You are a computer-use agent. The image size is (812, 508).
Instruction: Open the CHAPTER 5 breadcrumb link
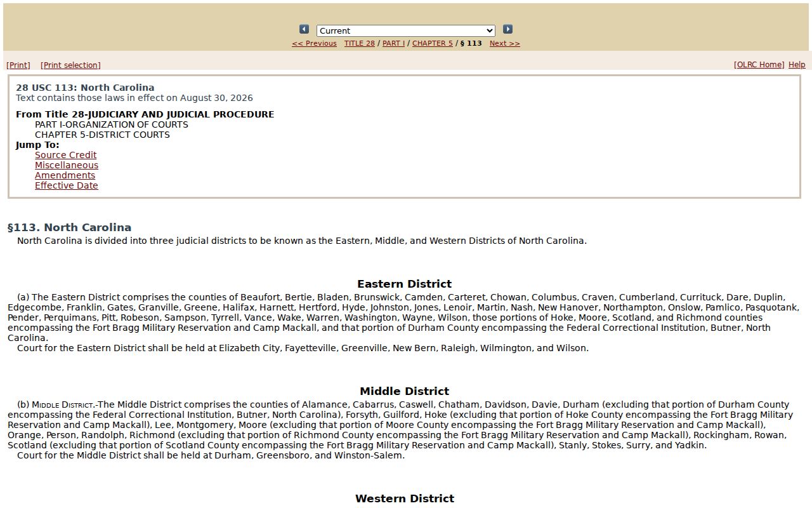tap(433, 44)
